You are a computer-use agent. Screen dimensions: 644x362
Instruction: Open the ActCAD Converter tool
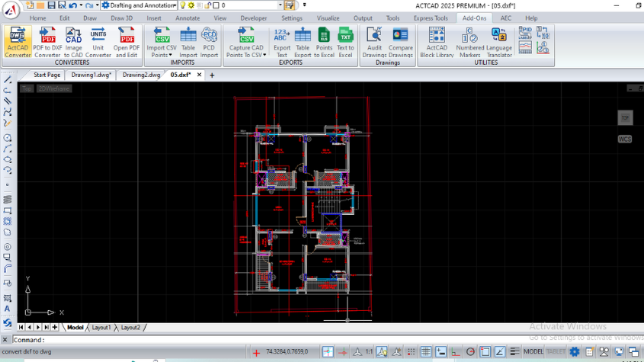pos(18,43)
